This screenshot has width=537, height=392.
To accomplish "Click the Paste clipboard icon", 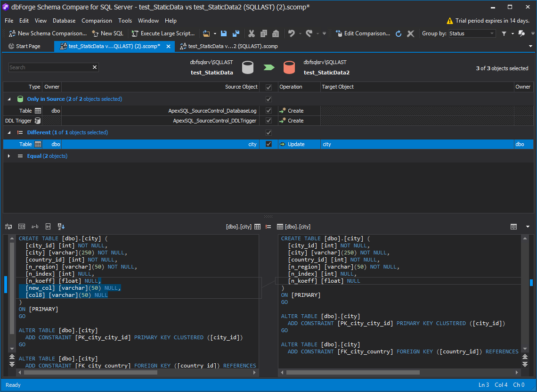I will [276, 33].
